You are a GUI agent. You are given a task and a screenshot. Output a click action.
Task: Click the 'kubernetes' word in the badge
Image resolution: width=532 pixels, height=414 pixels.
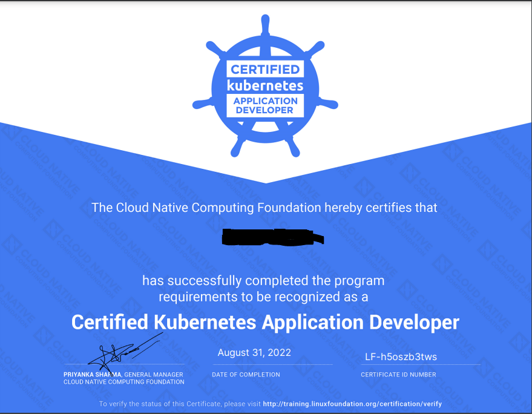pyautogui.click(x=265, y=85)
